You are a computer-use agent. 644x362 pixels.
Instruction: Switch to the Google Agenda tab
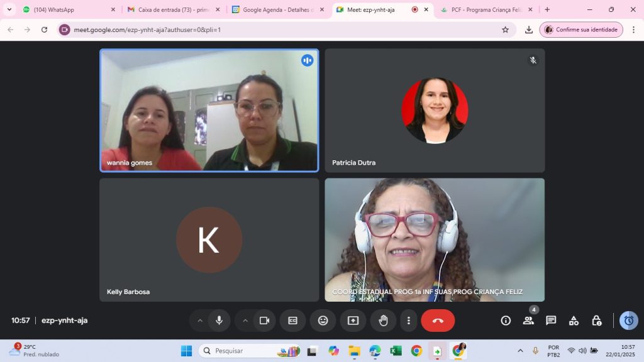pos(277,10)
